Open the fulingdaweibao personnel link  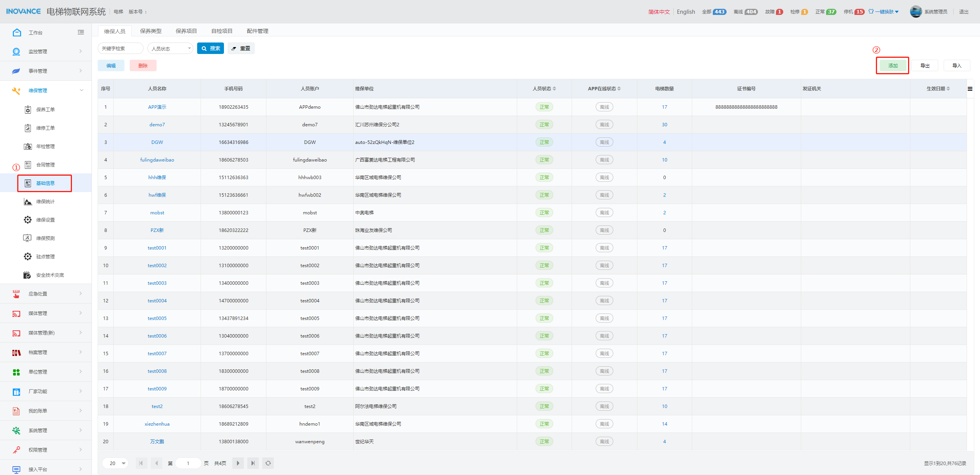(157, 160)
